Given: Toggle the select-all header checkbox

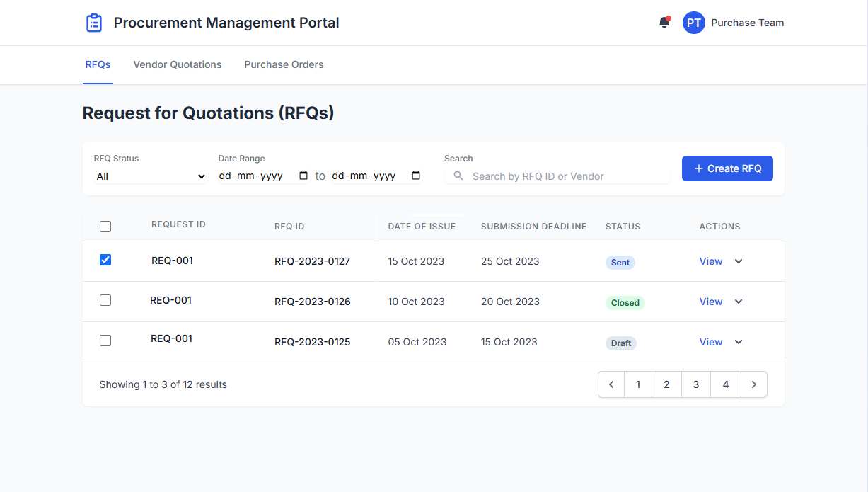Looking at the screenshot, I should [x=105, y=227].
